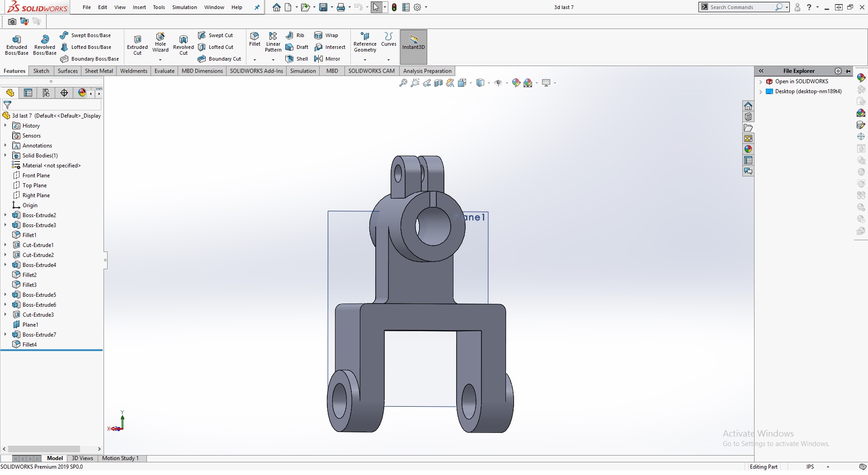This screenshot has height=475, width=868.
Task: Open the Reference Geometry dropdown arrow
Action: pyautogui.click(x=365, y=60)
